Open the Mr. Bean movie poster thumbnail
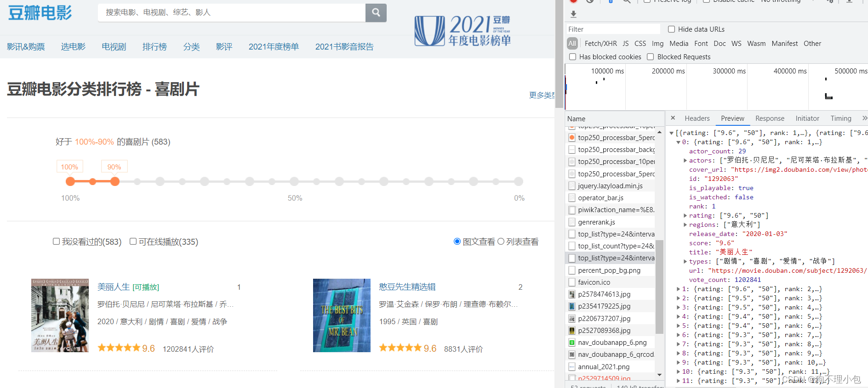This screenshot has width=868, height=388. click(x=342, y=315)
